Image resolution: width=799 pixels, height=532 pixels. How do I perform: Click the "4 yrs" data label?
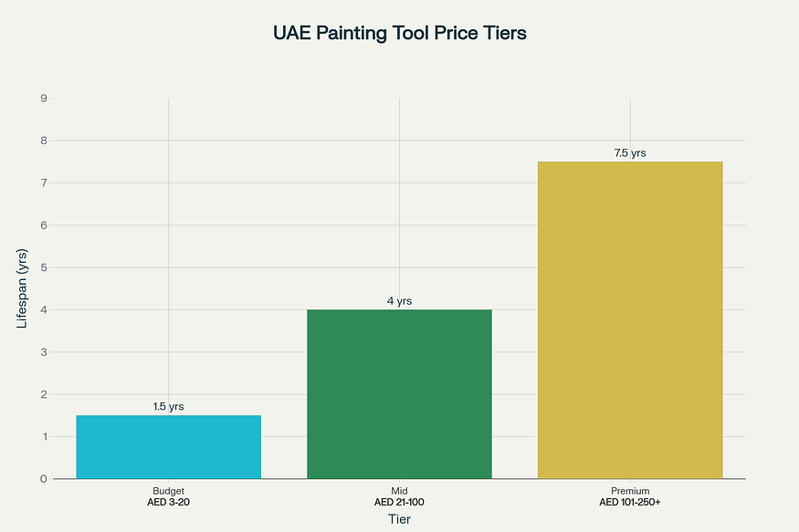[x=399, y=300]
